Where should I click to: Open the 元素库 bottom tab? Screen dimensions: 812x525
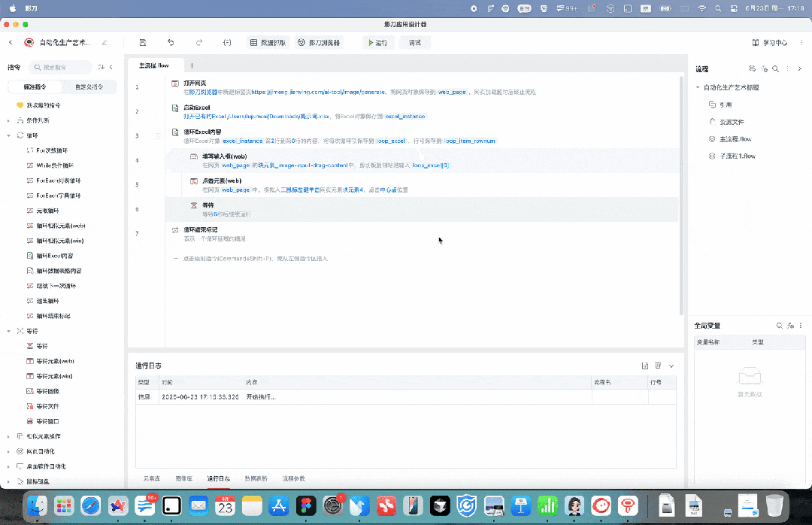[x=152, y=478]
